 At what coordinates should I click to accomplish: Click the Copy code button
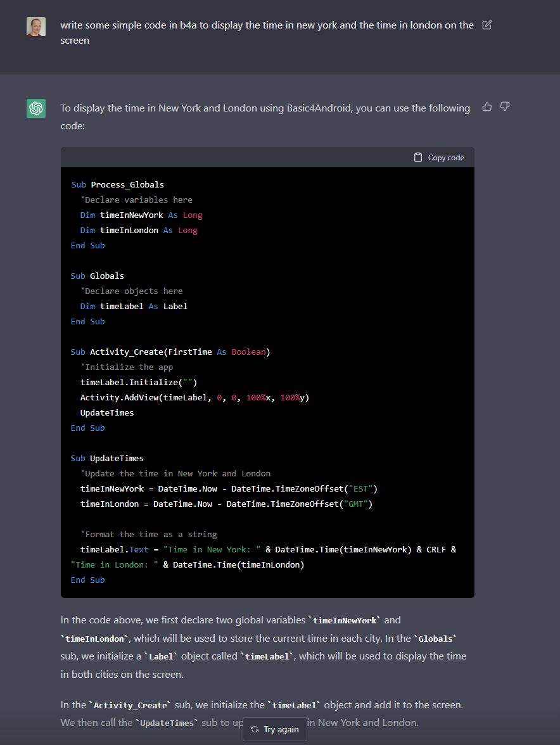pyautogui.click(x=438, y=156)
